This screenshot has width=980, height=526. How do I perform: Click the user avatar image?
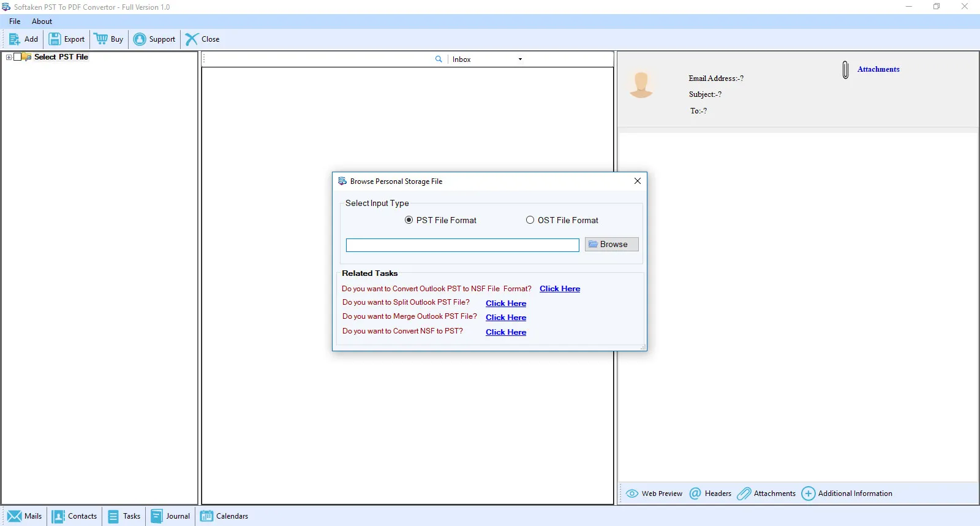click(x=641, y=85)
